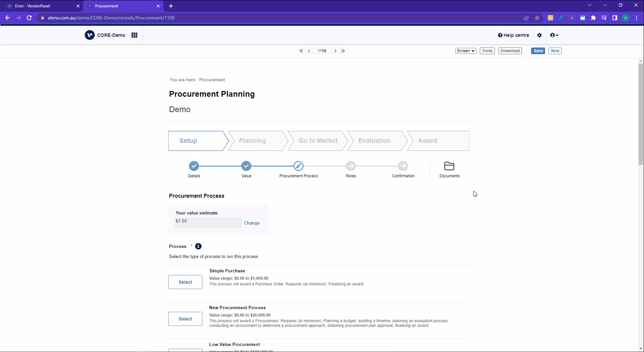This screenshot has height=352, width=644.
Task: Go to previous record arrow
Action: tap(309, 51)
